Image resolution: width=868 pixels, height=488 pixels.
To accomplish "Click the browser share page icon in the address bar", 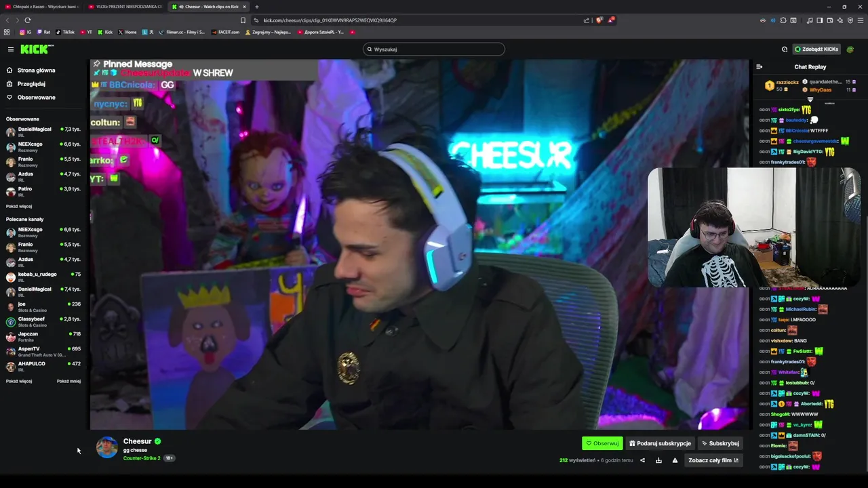I will tap(587, 20).
